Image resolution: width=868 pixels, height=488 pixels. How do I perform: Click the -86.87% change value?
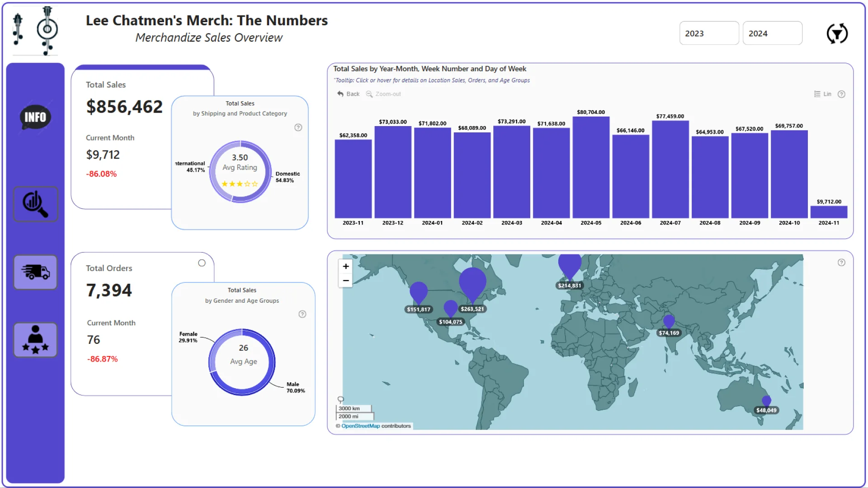coord(102,359)
